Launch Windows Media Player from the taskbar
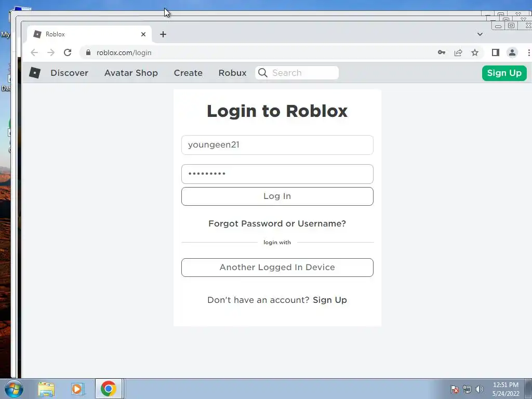 (x=77, y=389)
